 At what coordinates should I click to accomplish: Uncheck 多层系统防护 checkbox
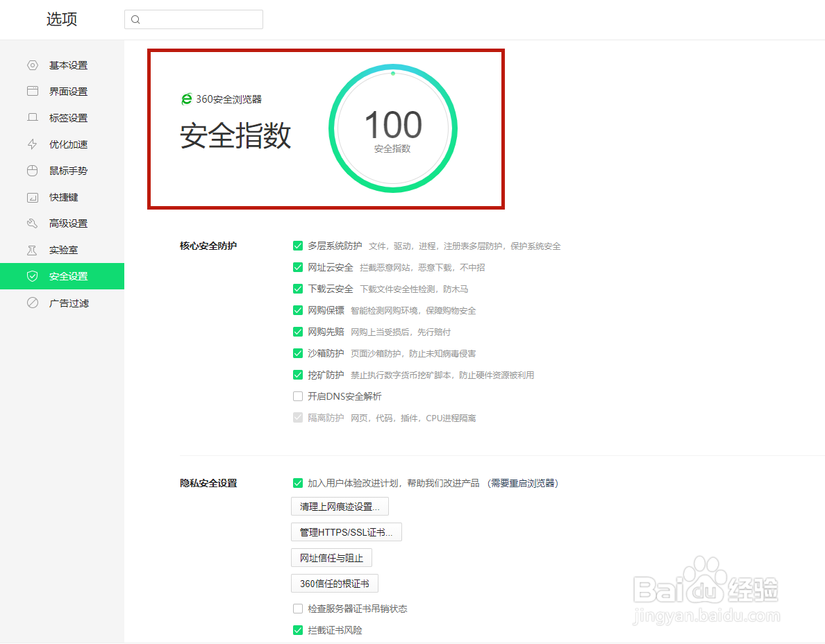(x=298, y=246)
